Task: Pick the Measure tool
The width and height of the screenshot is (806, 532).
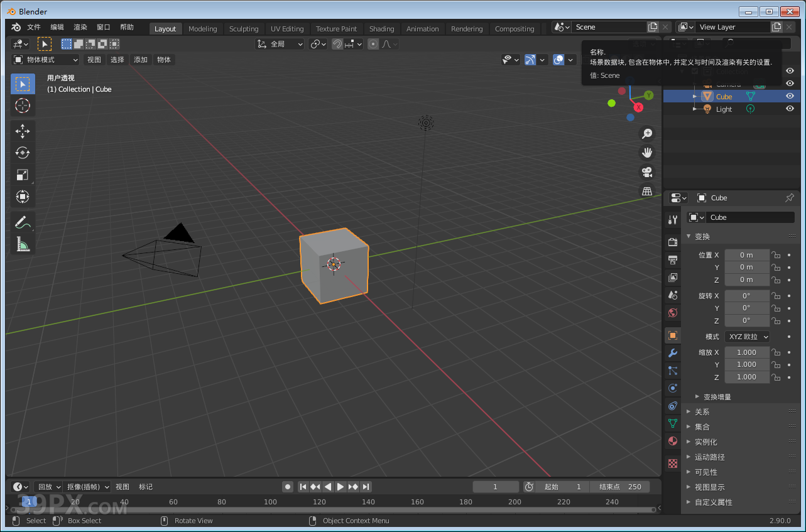Action: click(x=23, y=244)
